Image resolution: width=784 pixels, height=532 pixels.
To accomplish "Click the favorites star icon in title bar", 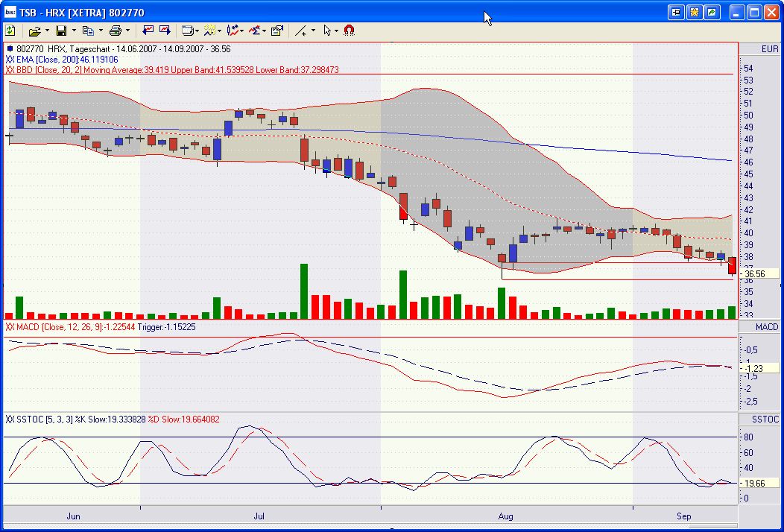I will point(692,12).
